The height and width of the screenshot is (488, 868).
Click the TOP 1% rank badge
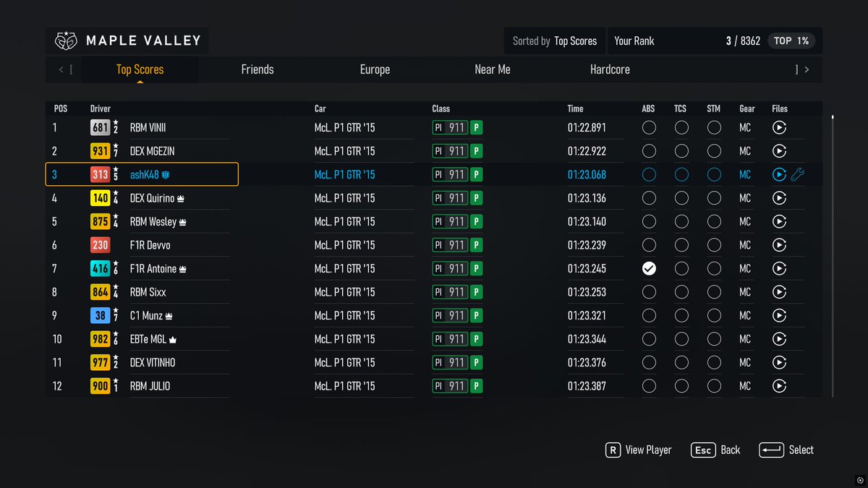[x=791, y=41]
